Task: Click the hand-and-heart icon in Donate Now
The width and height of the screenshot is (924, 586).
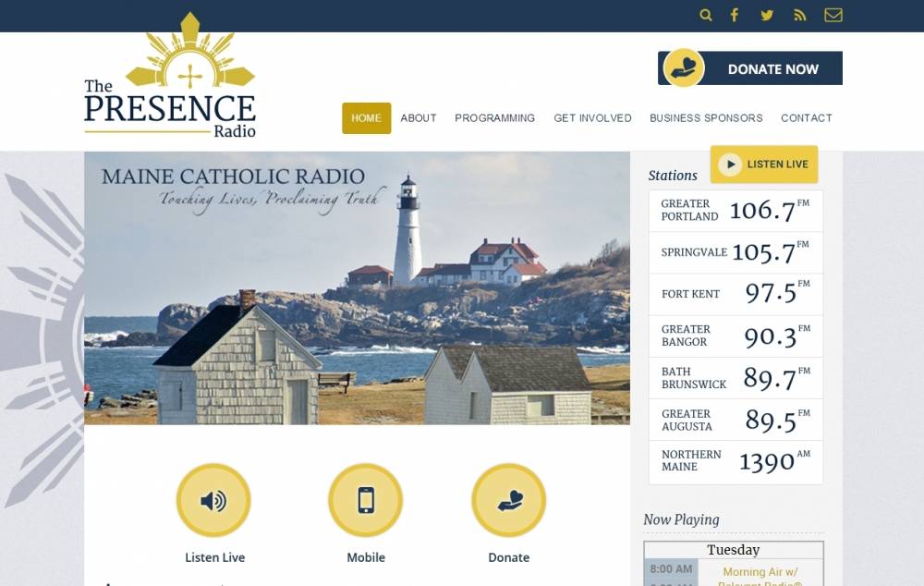Action: [684, 67]
